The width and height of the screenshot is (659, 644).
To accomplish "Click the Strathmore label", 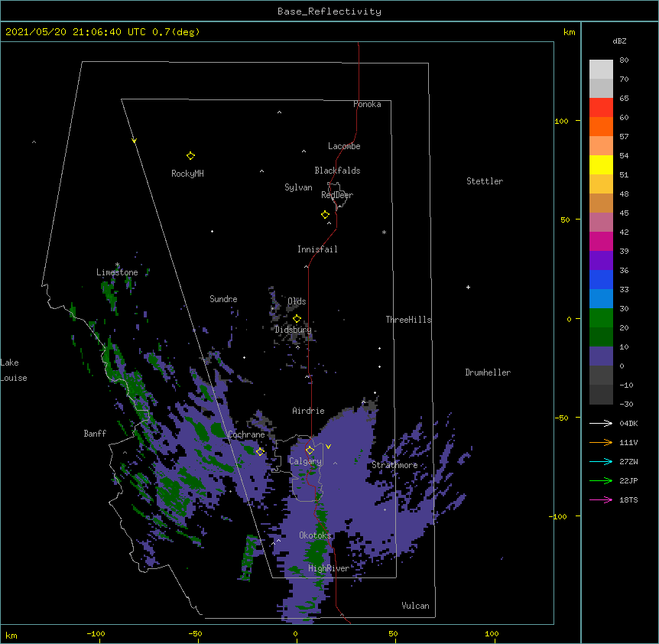I will click(x=394, y=465).
